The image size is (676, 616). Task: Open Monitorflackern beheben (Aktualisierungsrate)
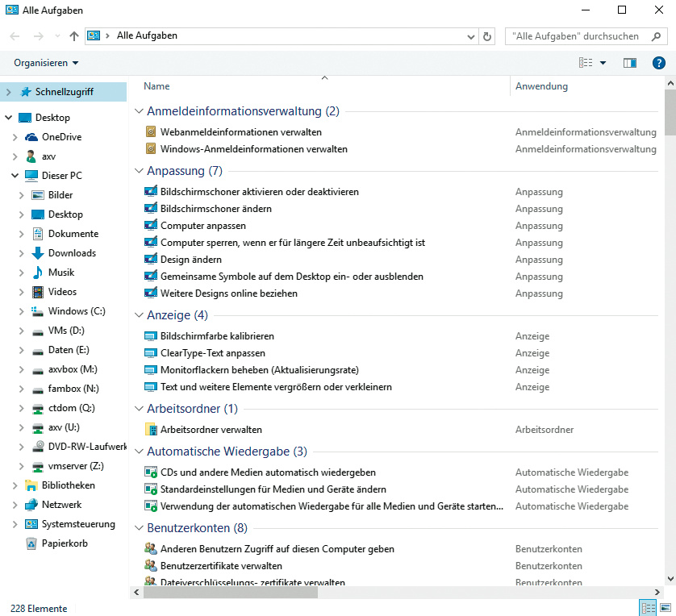[260, 370]
